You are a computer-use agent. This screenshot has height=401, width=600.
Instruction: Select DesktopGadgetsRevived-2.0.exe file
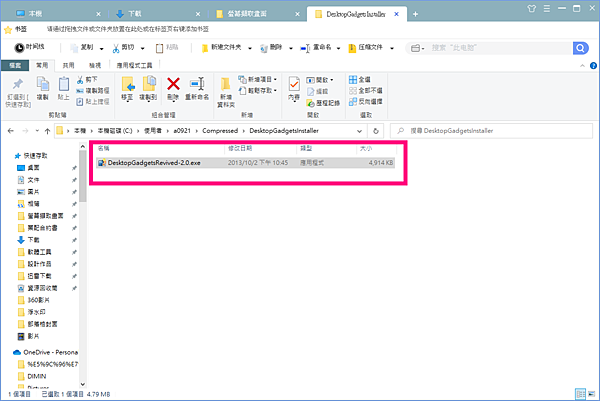click(x=246, y=163)
